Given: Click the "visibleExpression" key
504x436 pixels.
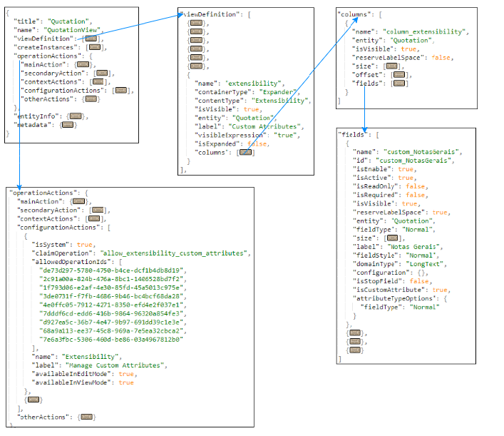Looking at the screenshot, I should coord(230,135).
